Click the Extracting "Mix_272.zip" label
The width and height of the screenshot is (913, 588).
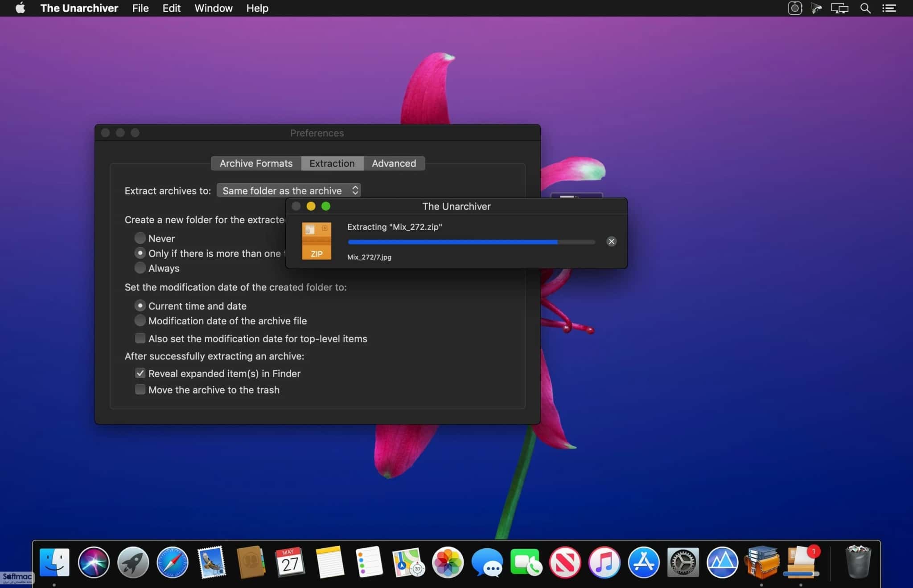coord(395,227)
